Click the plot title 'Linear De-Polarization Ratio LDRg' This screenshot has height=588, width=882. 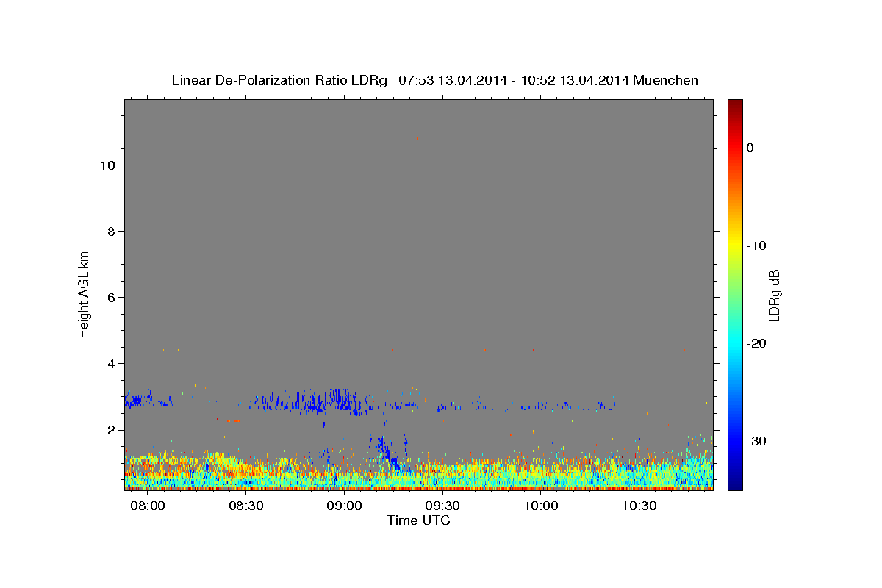279,80
